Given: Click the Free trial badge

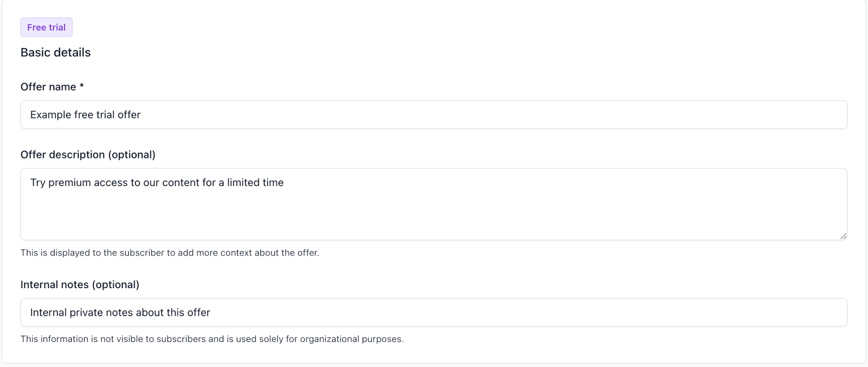Looking at the screenshot, I should point(47,27).
